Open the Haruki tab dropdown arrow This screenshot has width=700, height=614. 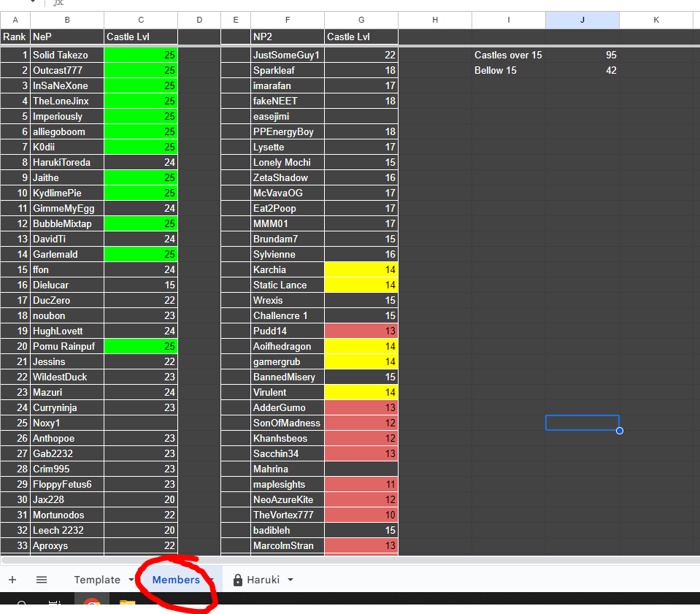[291, 580]
